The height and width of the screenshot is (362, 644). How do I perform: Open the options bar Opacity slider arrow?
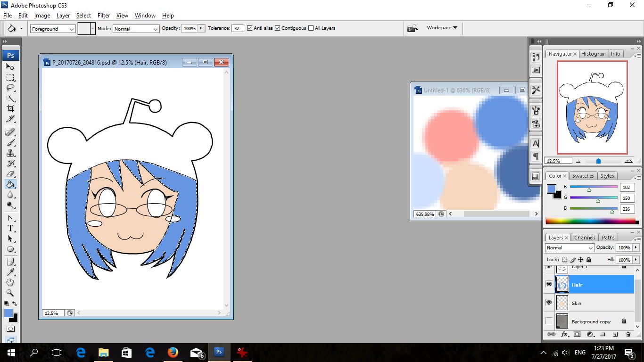point(202,28)
